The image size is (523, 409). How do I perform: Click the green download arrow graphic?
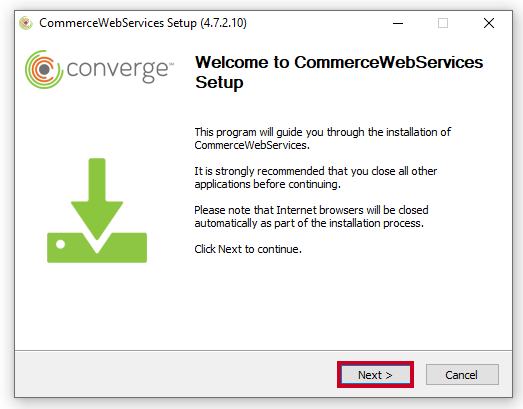(97, 199)
